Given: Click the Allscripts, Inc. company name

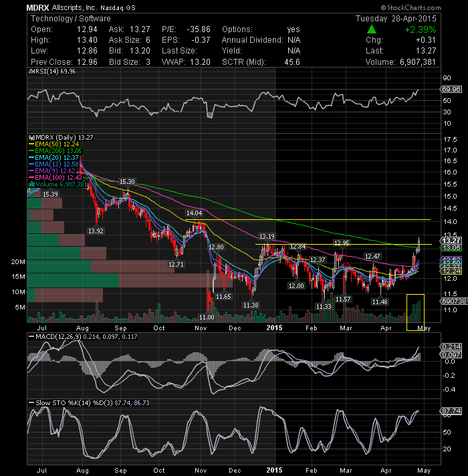Looking at the screenshot, I should (x=75, y=7).
